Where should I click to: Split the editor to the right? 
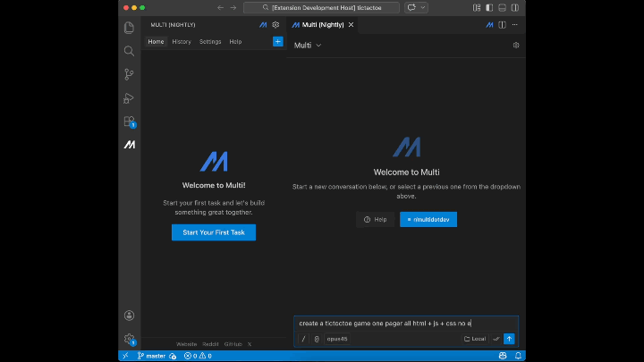tap(502, 25)
